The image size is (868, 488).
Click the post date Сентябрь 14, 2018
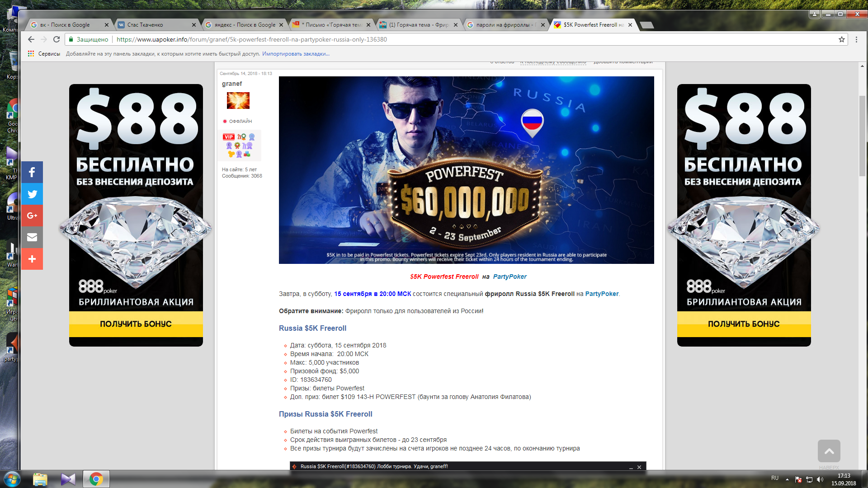(x=246, y=73)
